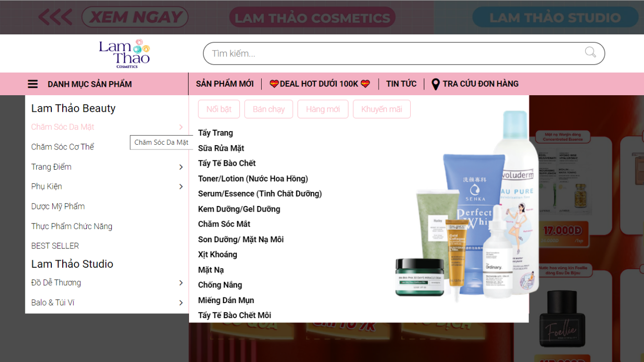Open Sữa Rửa Mặt subcategory
This screenshot has height=362, width=644.
click(x=221, y=148)
